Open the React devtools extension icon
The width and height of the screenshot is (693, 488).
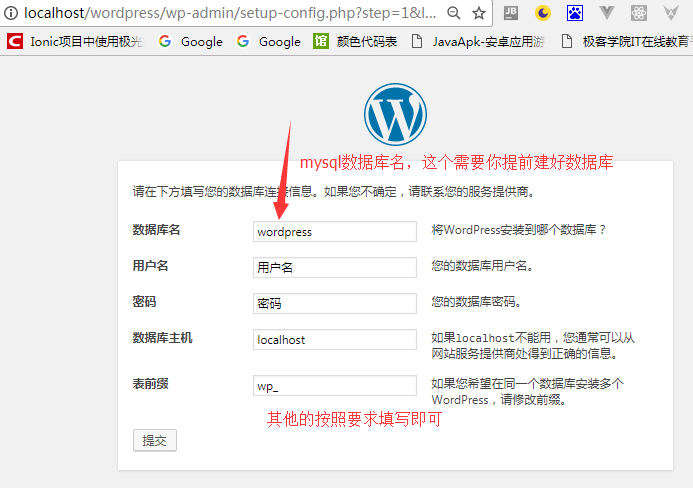[639, 13]
